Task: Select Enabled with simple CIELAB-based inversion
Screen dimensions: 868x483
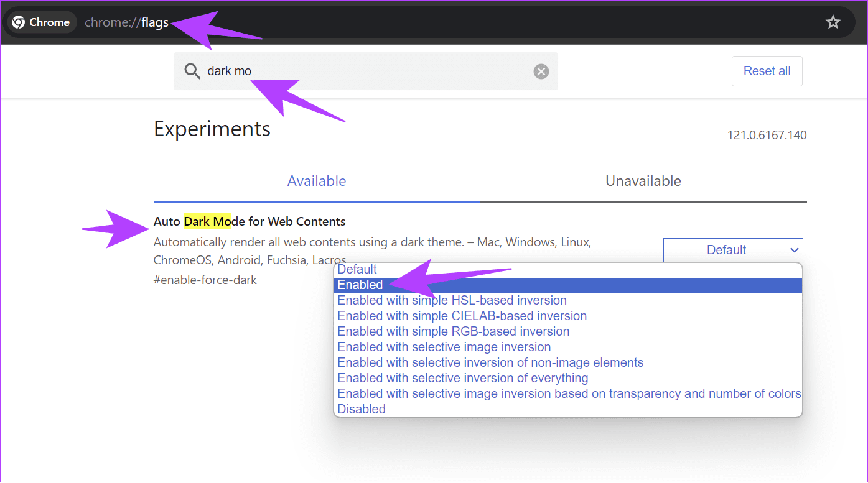Action: (568, 316)
